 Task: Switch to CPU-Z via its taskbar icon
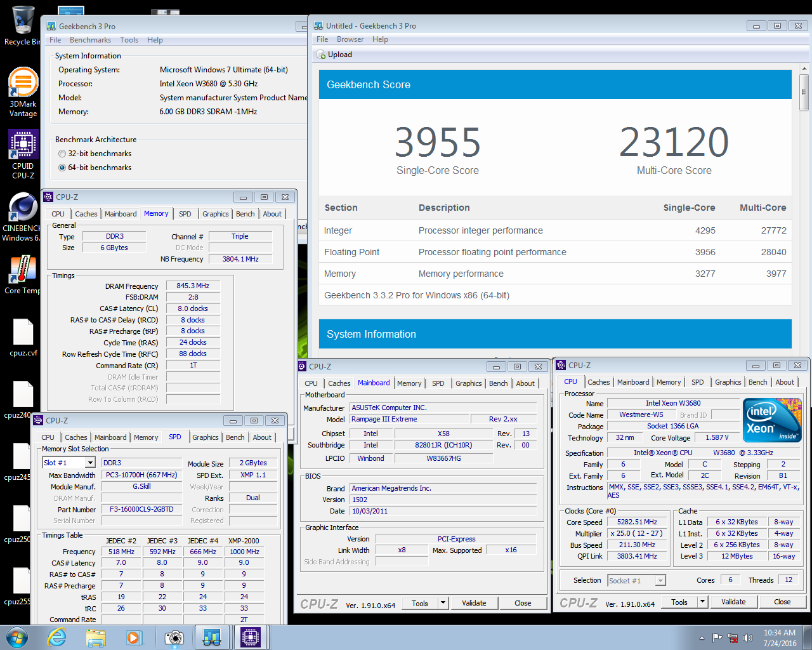tap(251, 637)
